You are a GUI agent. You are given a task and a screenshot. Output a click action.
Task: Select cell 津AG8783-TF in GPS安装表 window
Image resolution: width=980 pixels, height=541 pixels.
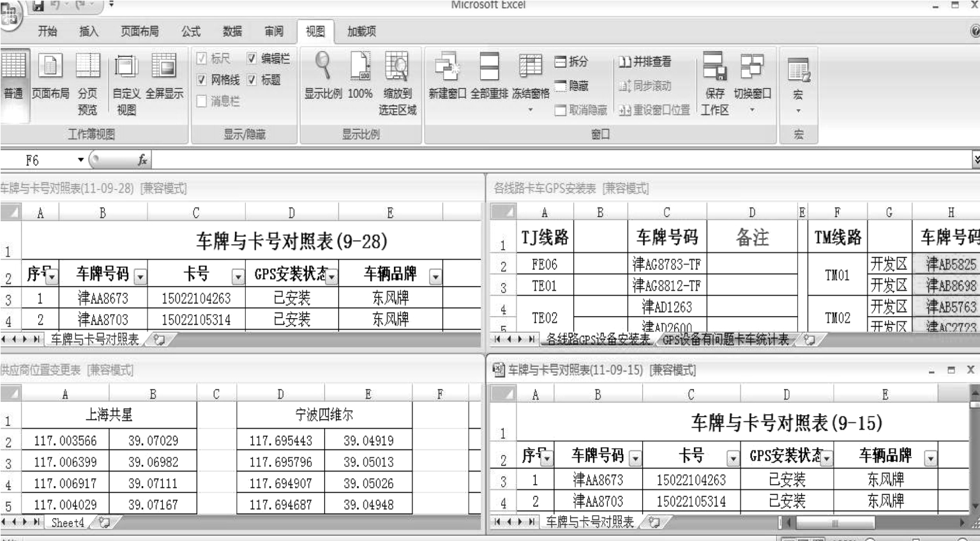(667, 264)
